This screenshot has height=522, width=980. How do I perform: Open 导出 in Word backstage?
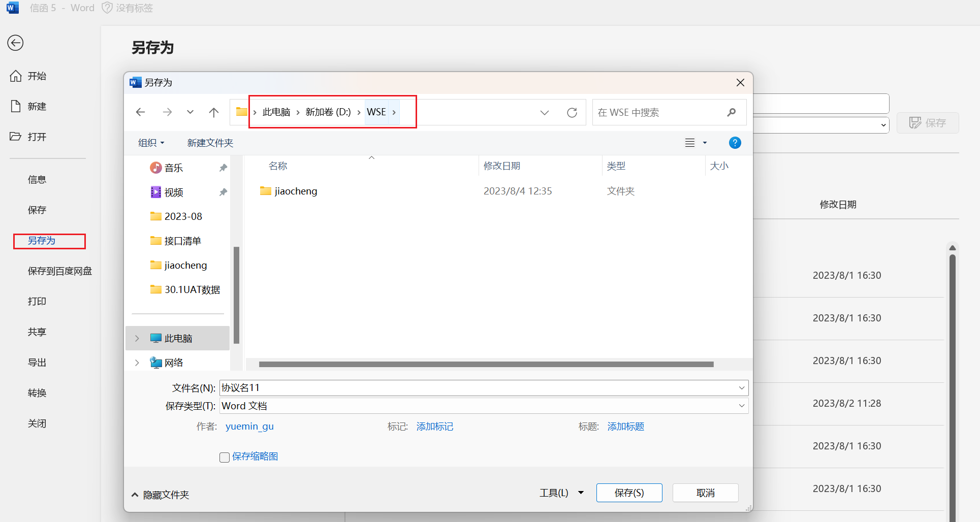point(37,363)
